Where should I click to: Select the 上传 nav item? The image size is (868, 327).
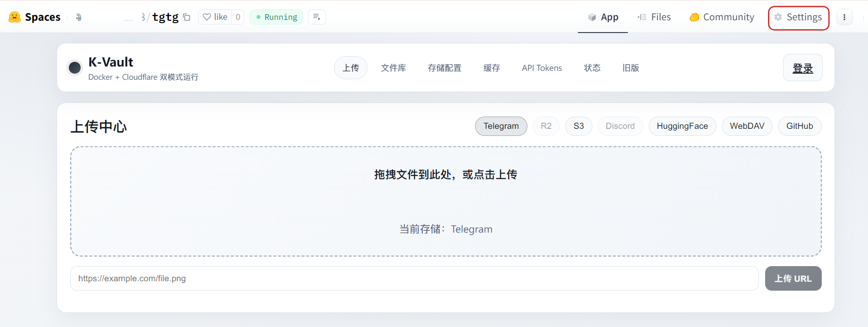point(351,68)
